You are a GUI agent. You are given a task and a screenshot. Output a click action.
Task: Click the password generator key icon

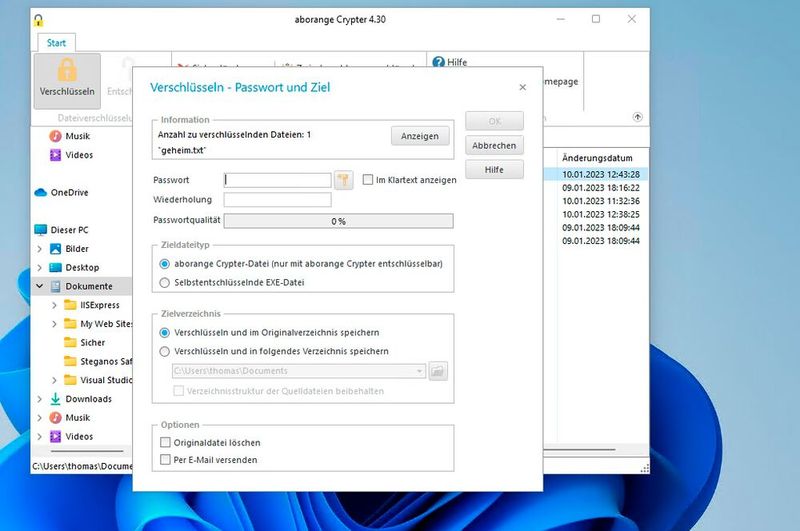344,180
